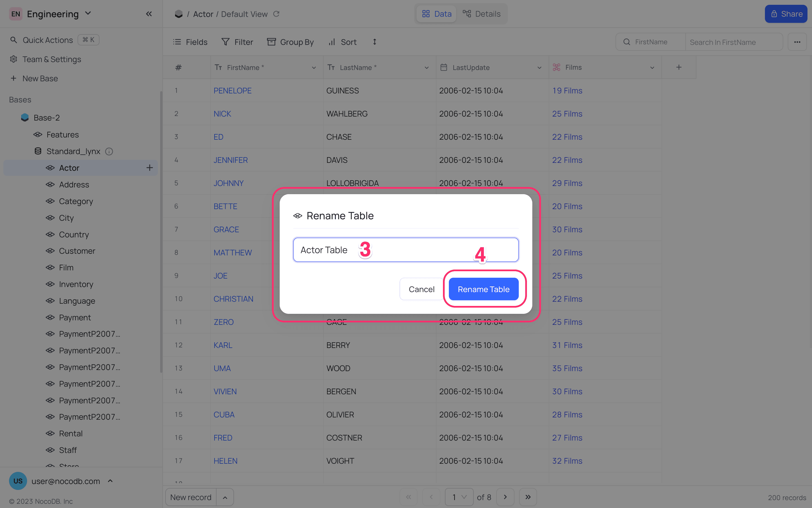Screen dimensions: 812x508
Task: Click the Standard_lynx database icon
Action: tap(38, 151)
